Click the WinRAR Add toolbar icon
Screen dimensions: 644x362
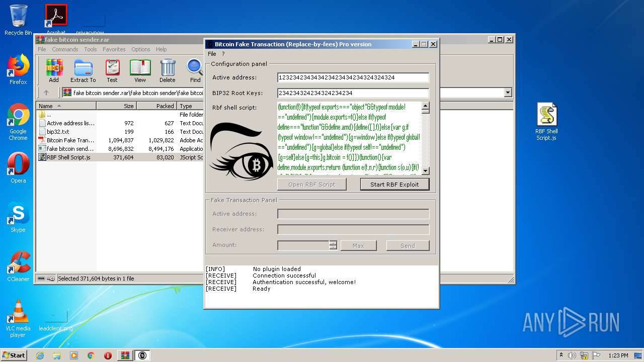pyautogui.click(x=54, y=70)
